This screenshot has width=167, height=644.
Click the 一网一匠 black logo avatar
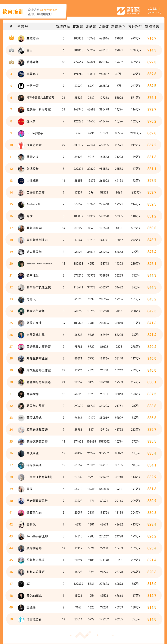point(21,86)
